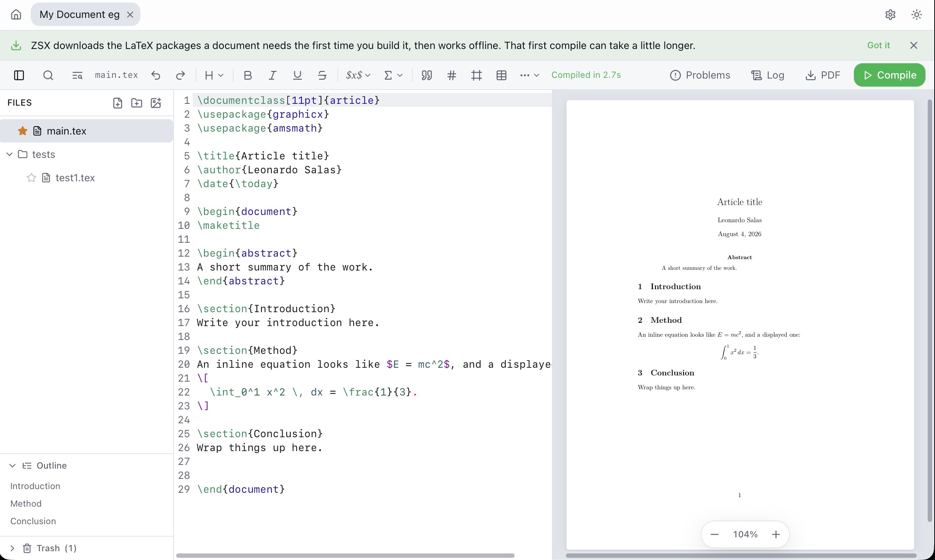The width and height of the screenshot is (935, 560).
Task: Place cursor on the \maketitle line
Action: coord(228,225)
